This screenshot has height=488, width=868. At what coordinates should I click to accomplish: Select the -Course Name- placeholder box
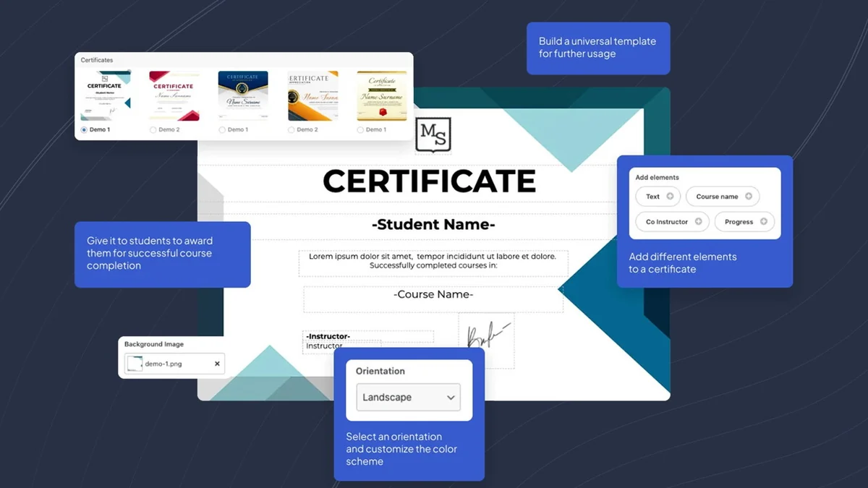[433, 295]
